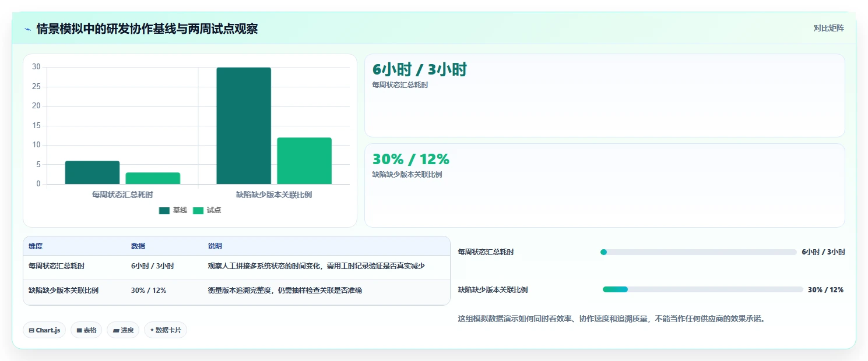This screenshot has width=868, height=361.
Task: Click progress row label 缺陷缺少版本关联比例
Action: (493, 289)
